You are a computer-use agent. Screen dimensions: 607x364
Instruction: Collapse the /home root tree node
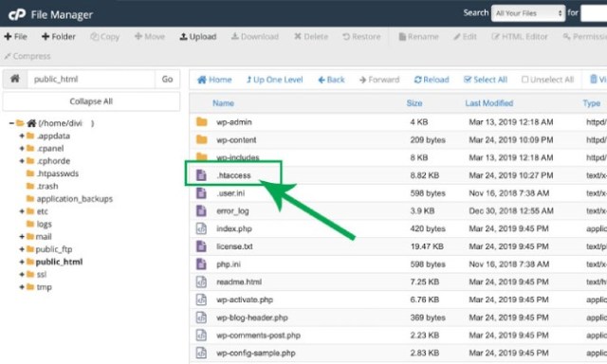pos(11,123)
